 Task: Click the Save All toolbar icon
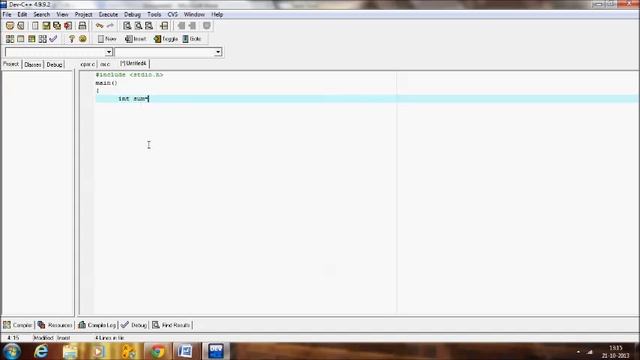57,26
